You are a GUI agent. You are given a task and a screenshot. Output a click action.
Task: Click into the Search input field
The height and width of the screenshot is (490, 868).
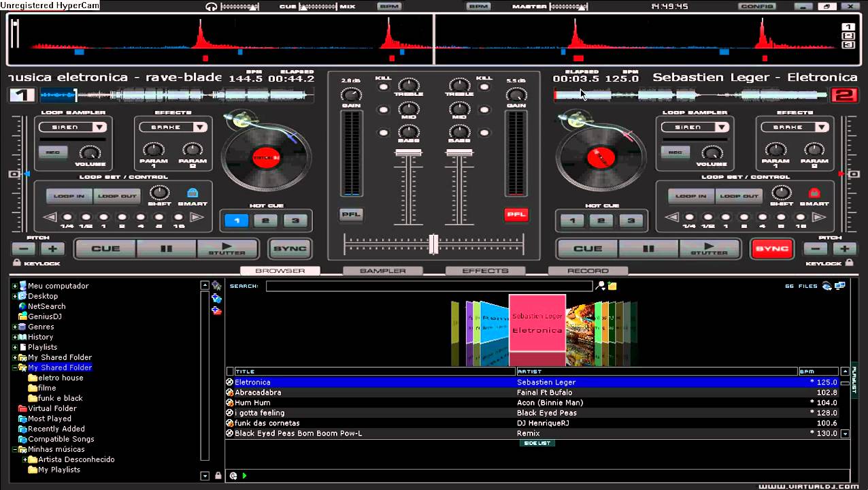[x=429, y=286]
